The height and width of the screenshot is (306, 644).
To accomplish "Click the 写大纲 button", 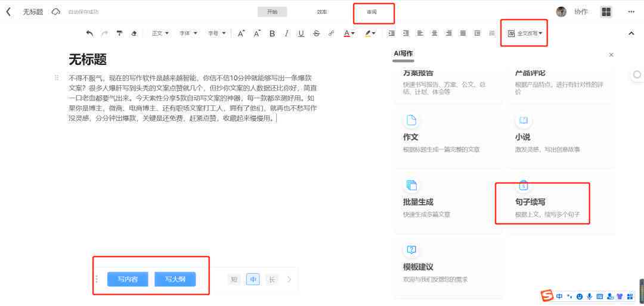I will click(175, 279).
